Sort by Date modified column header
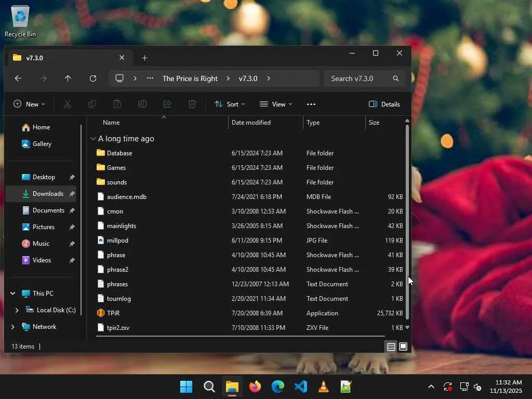Screen dimensions: 532x399 pos(251,123)
